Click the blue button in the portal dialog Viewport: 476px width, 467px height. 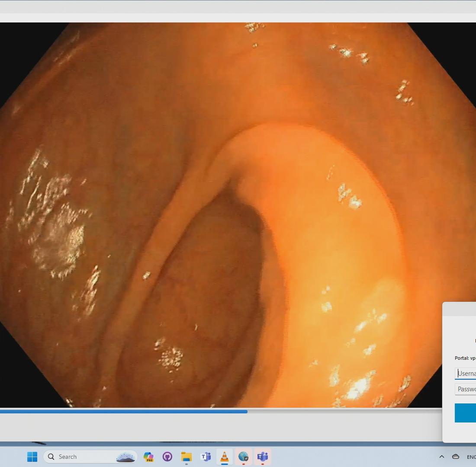click(465, 413)
